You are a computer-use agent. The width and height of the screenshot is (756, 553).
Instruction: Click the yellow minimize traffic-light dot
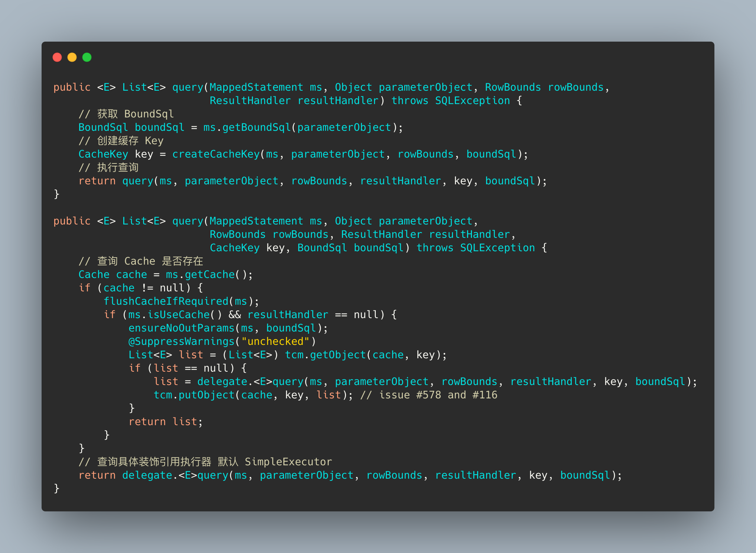coord(72,57)
